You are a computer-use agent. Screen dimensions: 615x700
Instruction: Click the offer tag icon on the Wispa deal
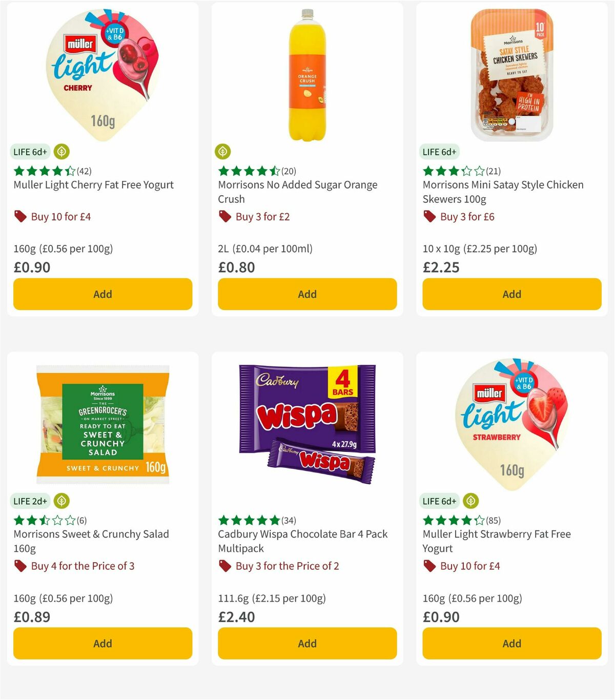(x=224, y=566)
